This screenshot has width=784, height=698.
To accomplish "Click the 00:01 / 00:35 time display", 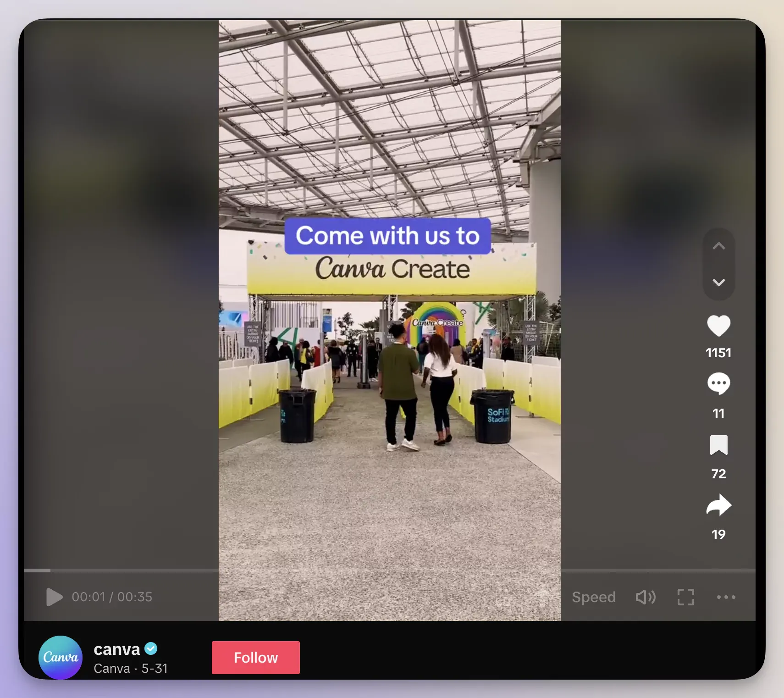I will coord(112,597).
